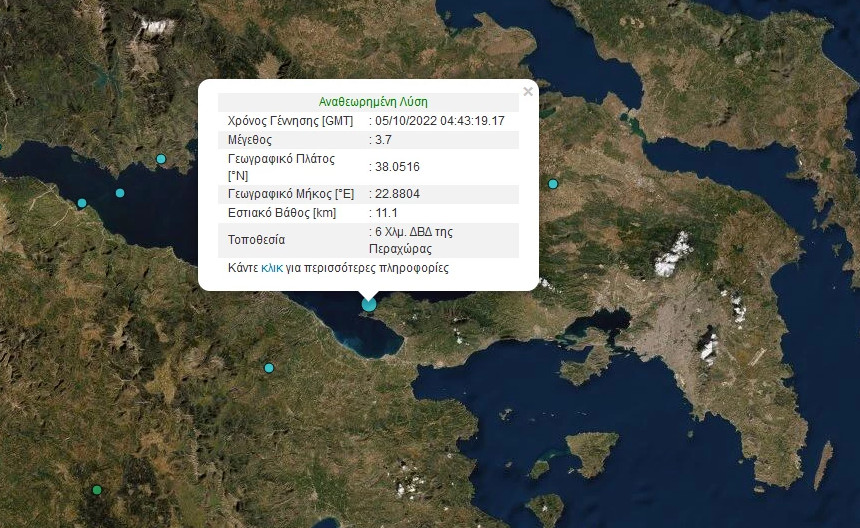Click the 'κλικ' link for more information
This screenshot has height=528, width=860.
coord(271,268)
